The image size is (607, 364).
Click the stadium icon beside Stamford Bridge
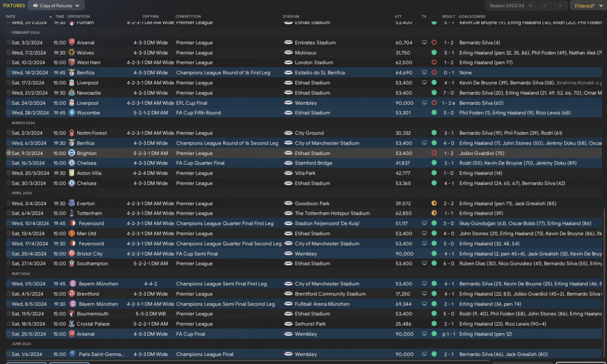tap(288, 163)
